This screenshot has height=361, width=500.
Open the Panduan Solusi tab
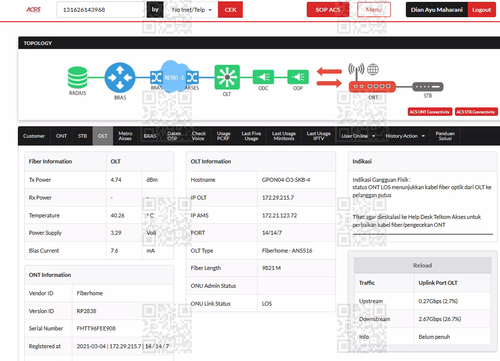(445, 136)
